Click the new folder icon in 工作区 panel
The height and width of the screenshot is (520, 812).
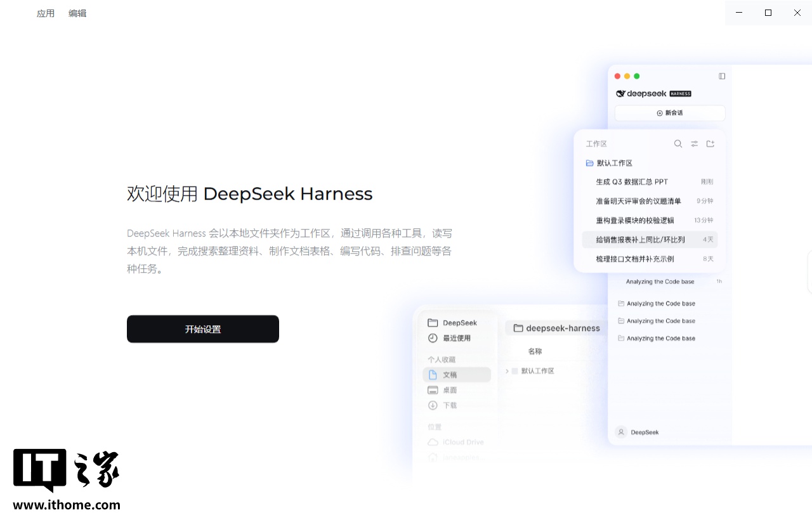point(710,144)
